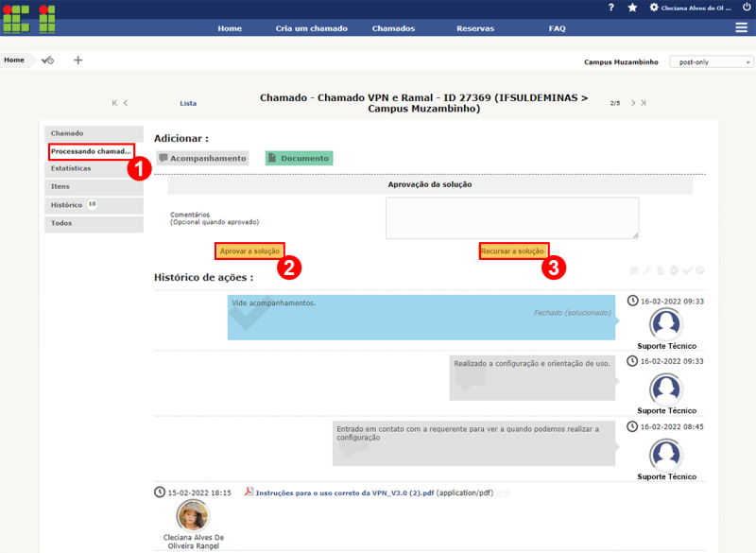This screenshot has height=553, width=756.
Task: Filter history by tasks wrench icon
Action: tap(647, 270)
